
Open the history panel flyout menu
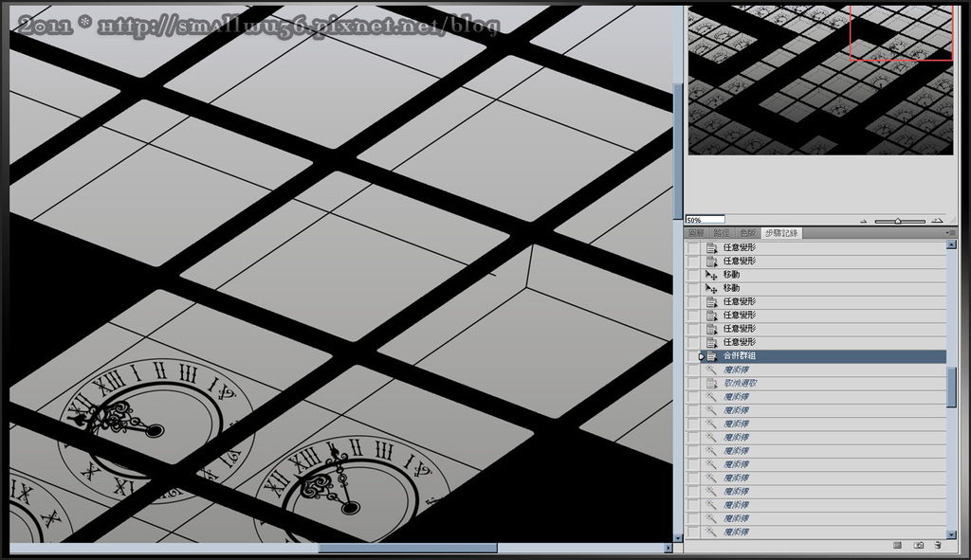coord(949,232)
